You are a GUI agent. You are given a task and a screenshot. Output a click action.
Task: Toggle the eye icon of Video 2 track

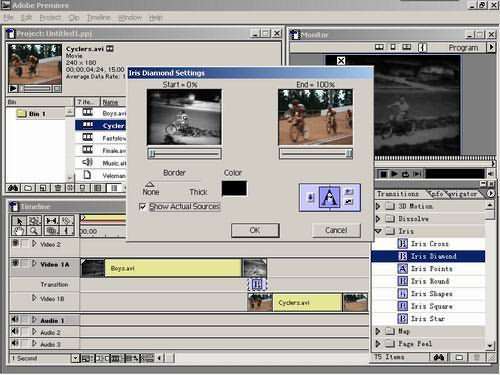[x=15, y=244]
